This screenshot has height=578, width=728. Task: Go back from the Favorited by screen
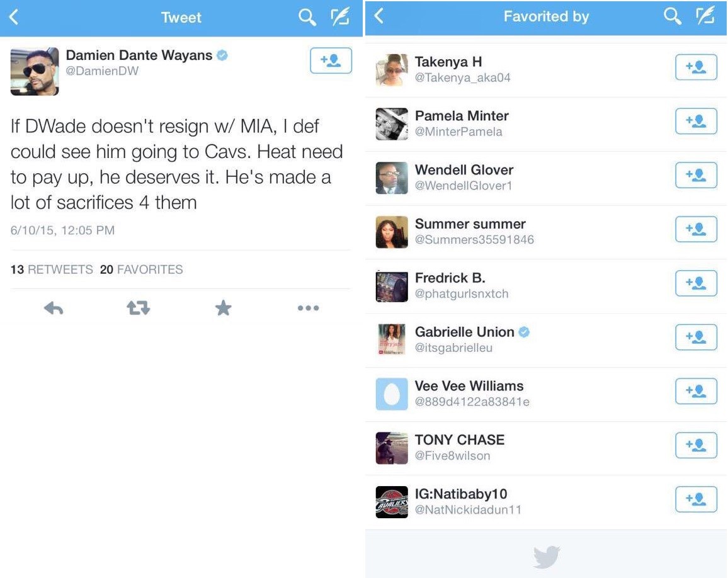(378, 17)
